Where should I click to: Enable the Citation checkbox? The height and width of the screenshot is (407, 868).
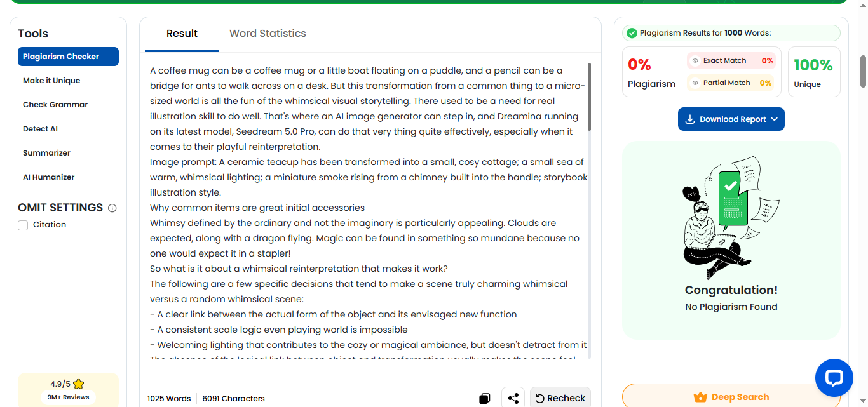click(23, 225)
